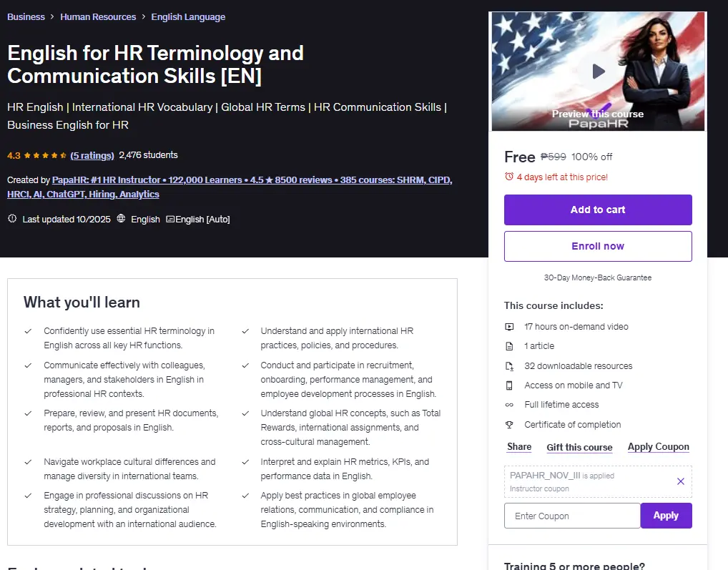Click the Certificate of completion text
Viewport: 728px width, 570px height.
[573, 425]
